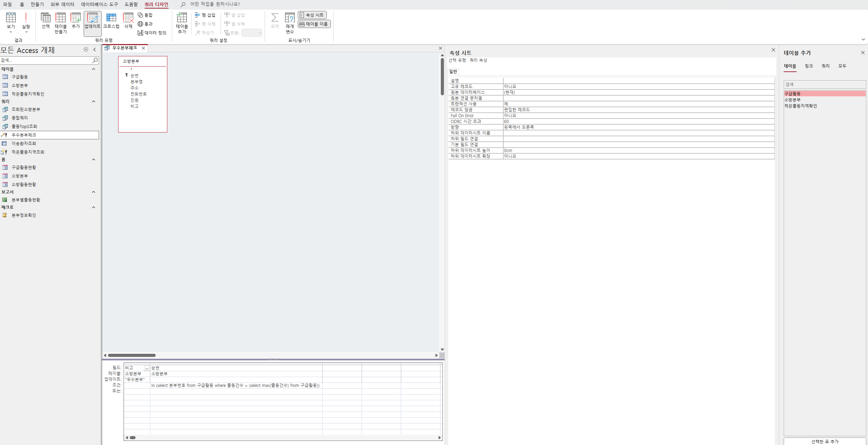The width and height of the screenshot is (868, 445).
Task: Switch to the 링크 tab in Add Tables
Action: (x=809, y=66)
